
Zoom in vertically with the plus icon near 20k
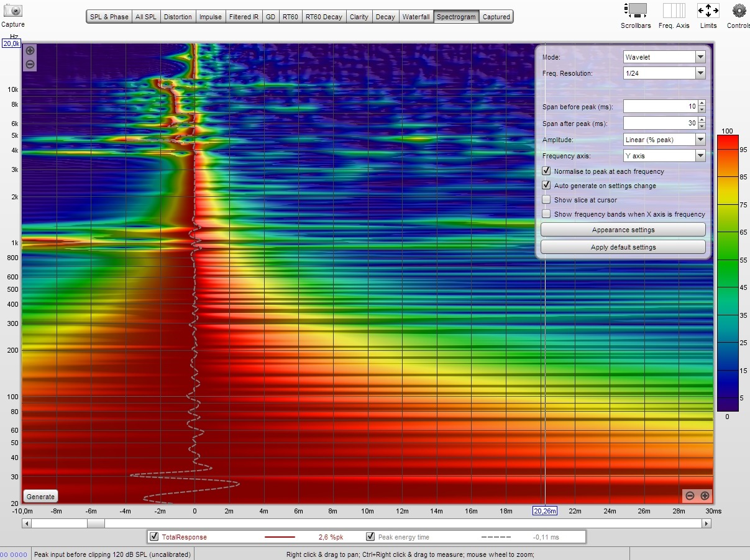(30, 51)
